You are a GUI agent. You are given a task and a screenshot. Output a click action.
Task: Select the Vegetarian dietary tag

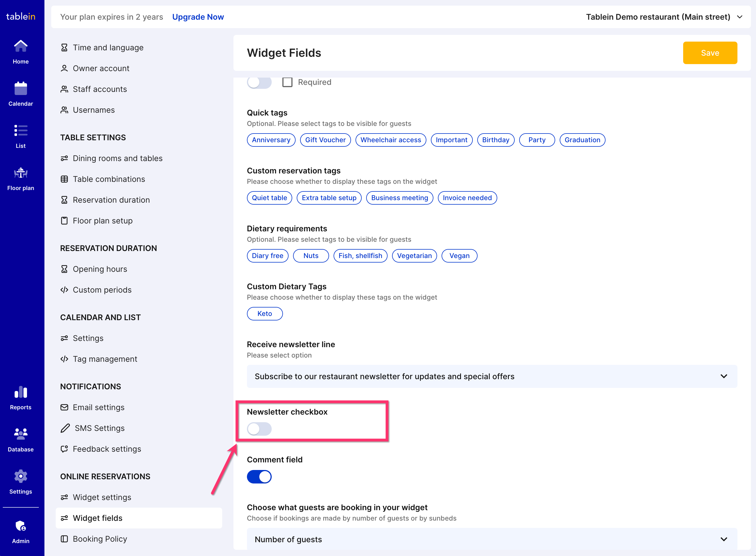[414, 256]
